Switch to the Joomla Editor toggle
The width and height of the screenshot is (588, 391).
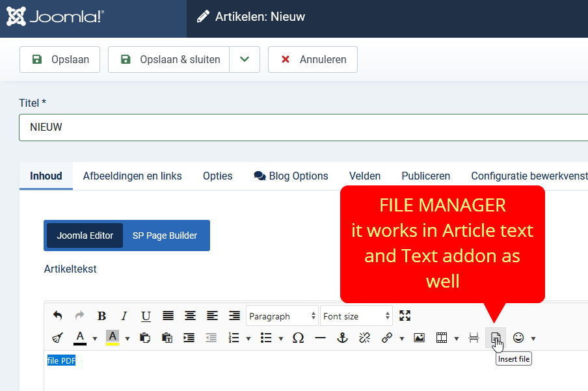[85, 236]
